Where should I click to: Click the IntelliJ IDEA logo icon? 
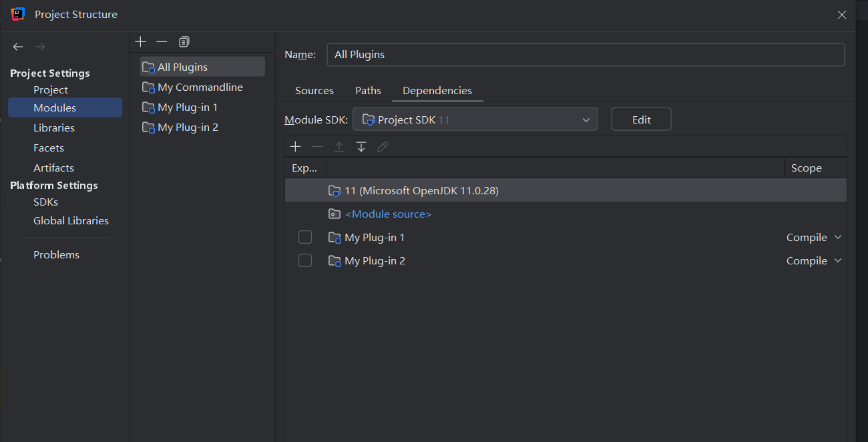coord(18,14)
